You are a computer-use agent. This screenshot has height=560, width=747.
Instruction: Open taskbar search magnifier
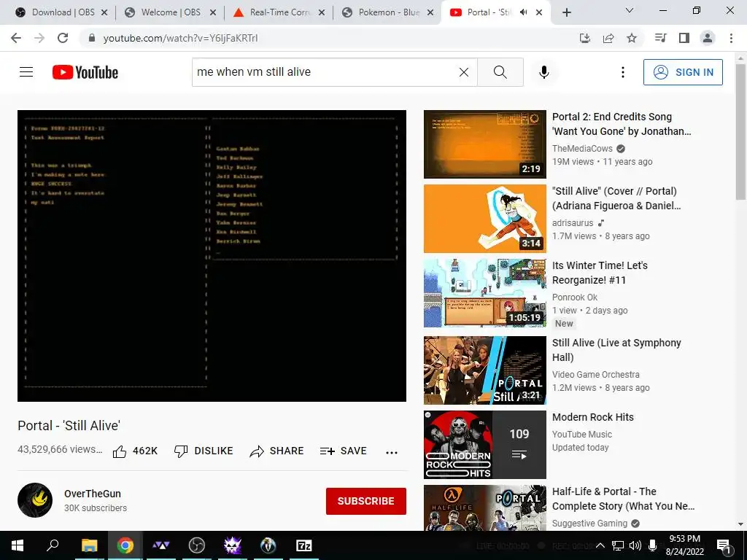pyautogui.click(x=53, y=545)
